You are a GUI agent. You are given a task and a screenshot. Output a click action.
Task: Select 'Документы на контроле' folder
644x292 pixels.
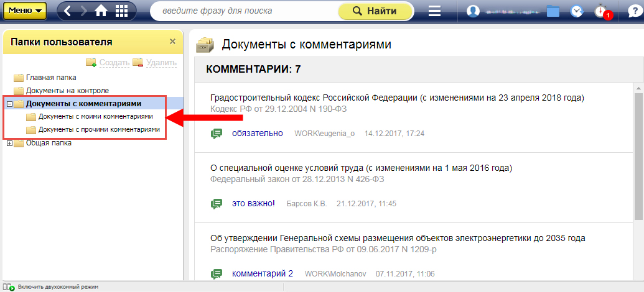[x=67, y=91]
